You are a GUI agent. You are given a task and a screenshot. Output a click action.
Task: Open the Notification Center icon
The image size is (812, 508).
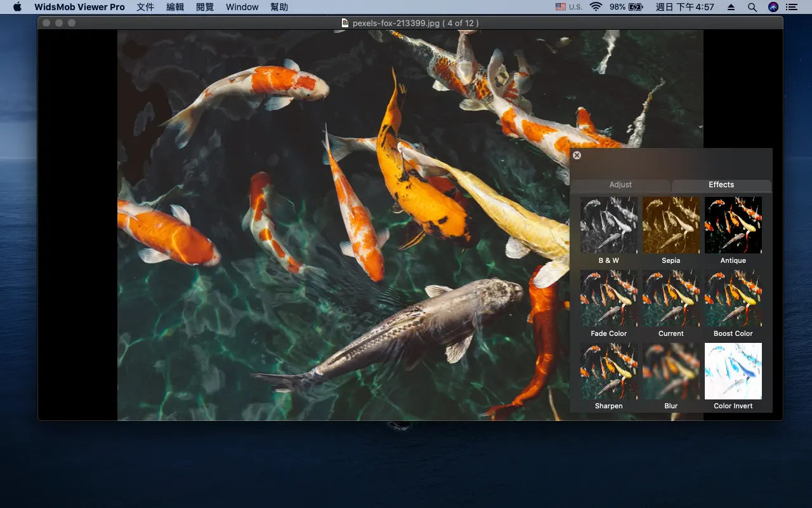point(791,7)
